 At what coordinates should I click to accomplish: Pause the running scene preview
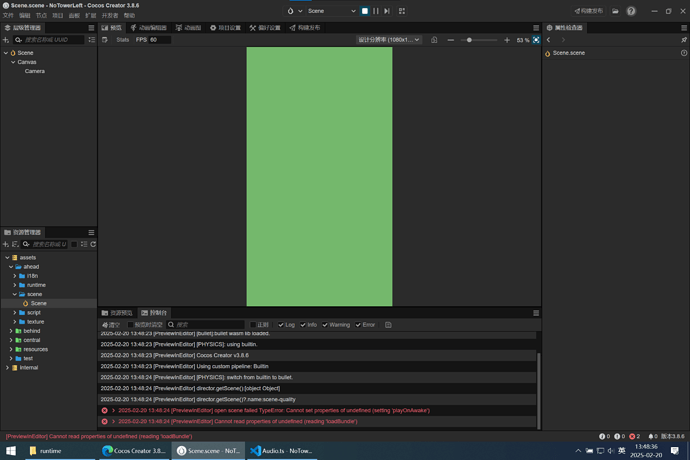coord(376,11)
